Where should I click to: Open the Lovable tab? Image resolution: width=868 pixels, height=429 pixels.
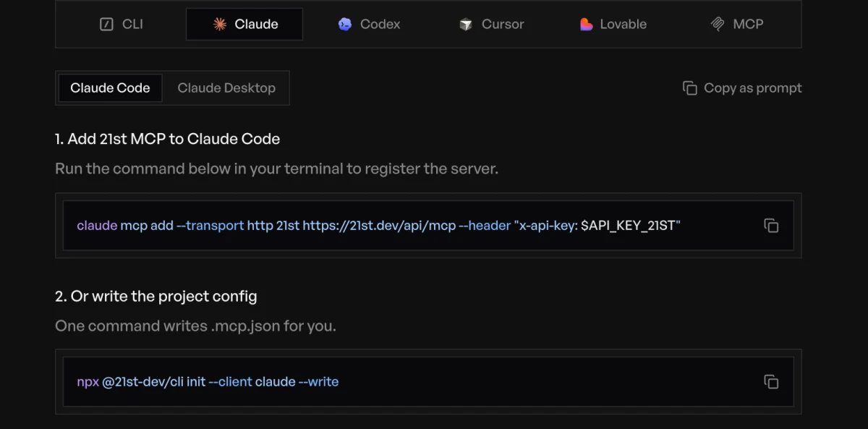coord(613,24)
